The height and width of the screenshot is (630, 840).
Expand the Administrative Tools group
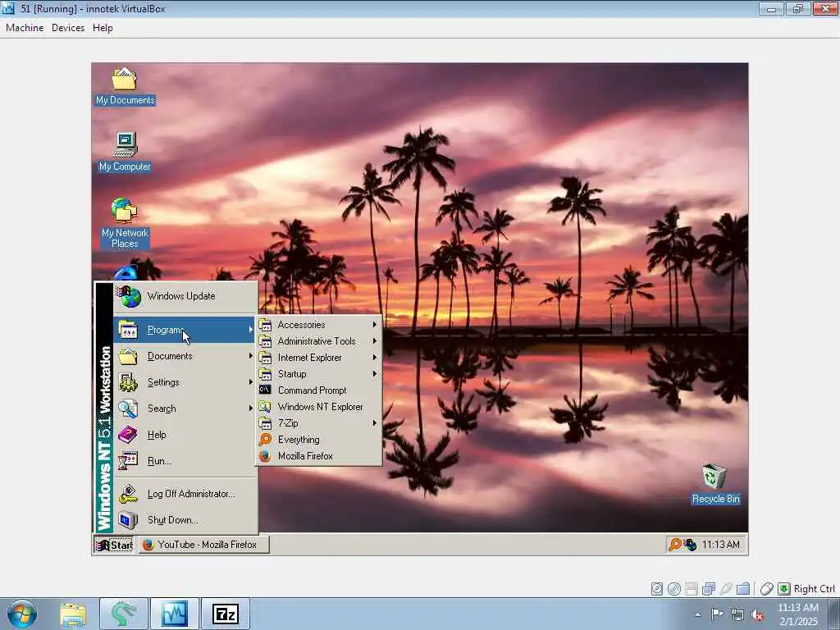319,341
